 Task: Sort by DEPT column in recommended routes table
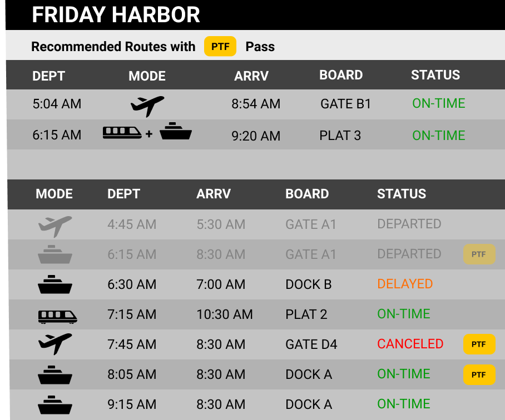tap(48, 76)
